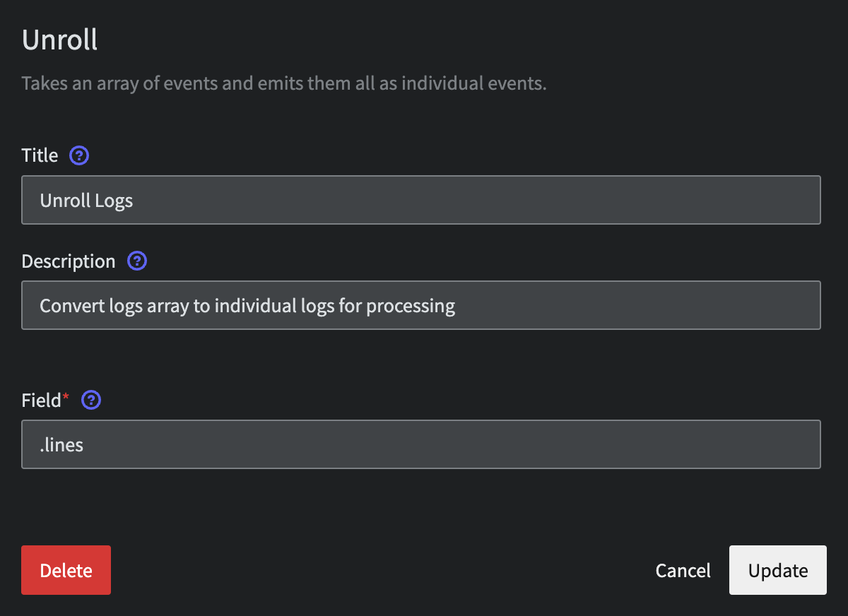Screen dimensions: 848x616
Task: Save changes with the Update button
Action: point(778,570)
